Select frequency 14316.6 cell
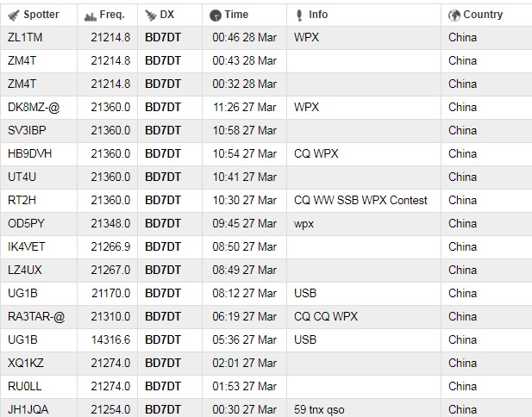This screenshot has height=417, width=532. [x=110, y=339]
